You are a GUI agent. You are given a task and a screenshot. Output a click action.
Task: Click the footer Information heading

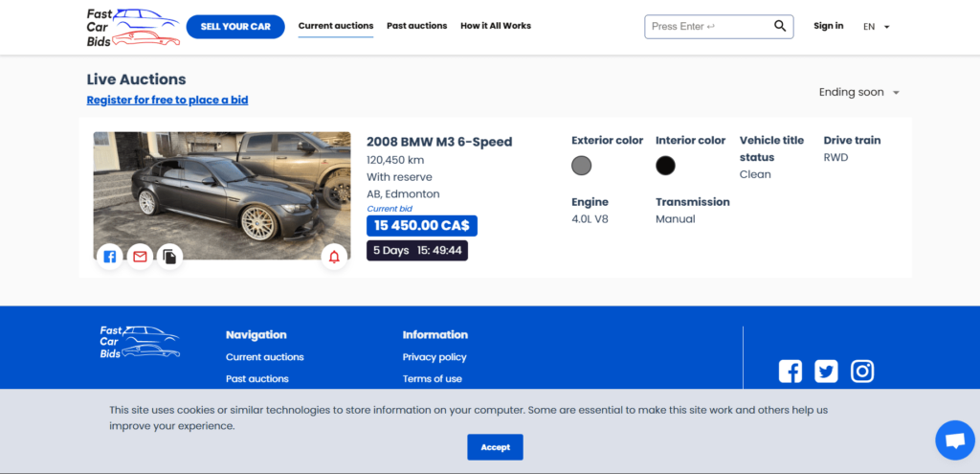435,334
